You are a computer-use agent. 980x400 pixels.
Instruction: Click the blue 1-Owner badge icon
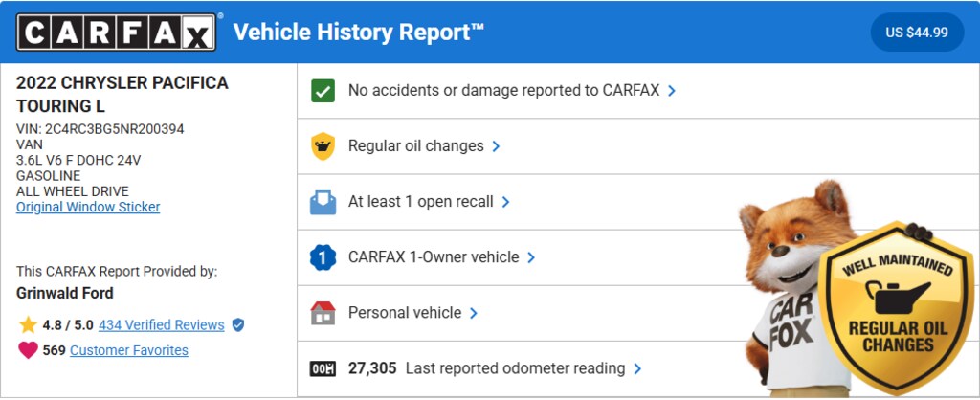point(323,257)
